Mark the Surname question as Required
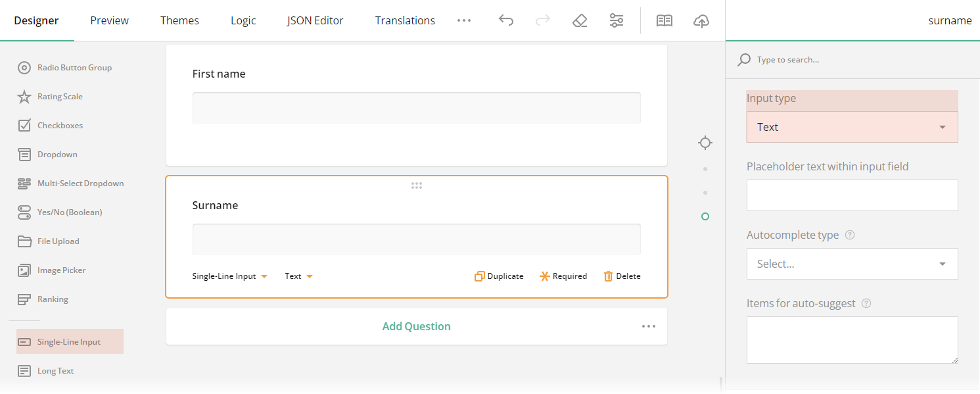Screen dimensions: 980x394 [563, 276]
